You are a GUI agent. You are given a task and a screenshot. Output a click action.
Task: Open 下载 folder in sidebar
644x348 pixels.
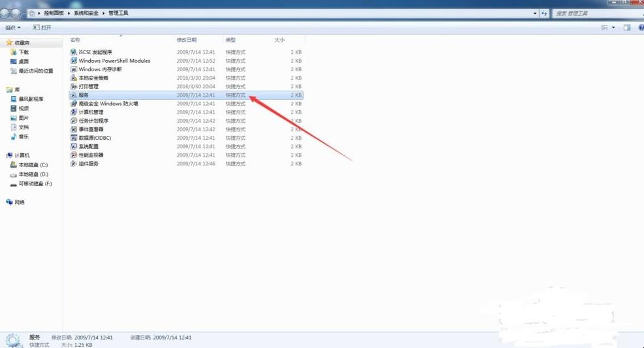point(20,52)
